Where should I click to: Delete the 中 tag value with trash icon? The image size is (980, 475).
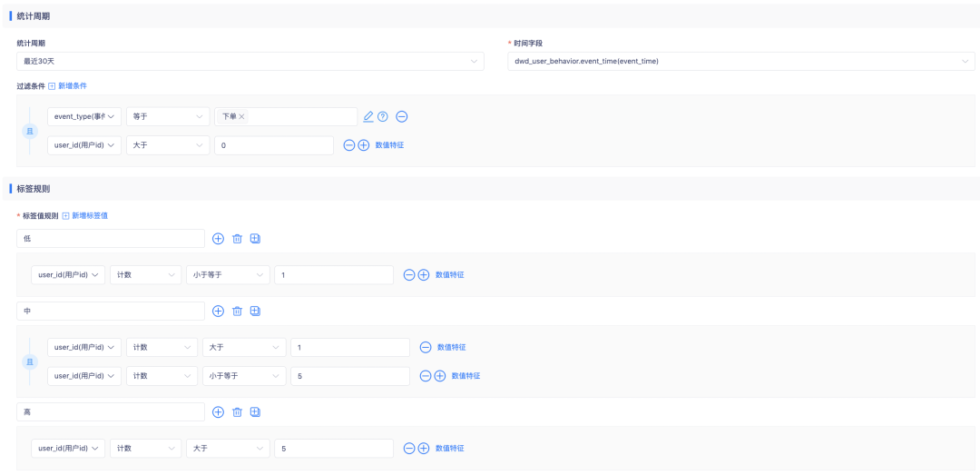(x=237, y=311)
